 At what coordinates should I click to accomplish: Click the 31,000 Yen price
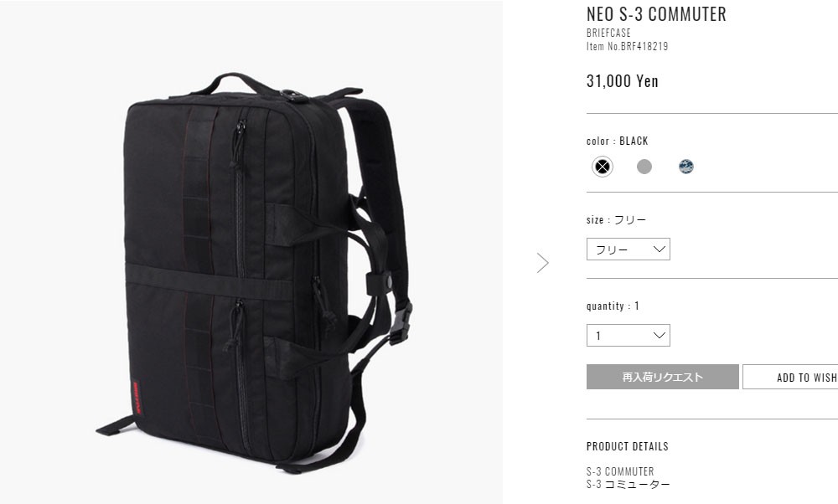pos(622,81)
